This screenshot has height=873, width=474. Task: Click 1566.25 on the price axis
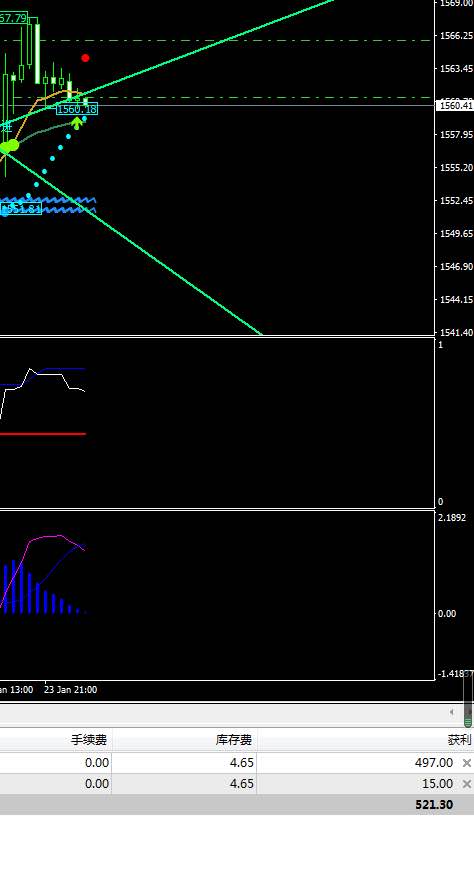click(x=456, y=36)
